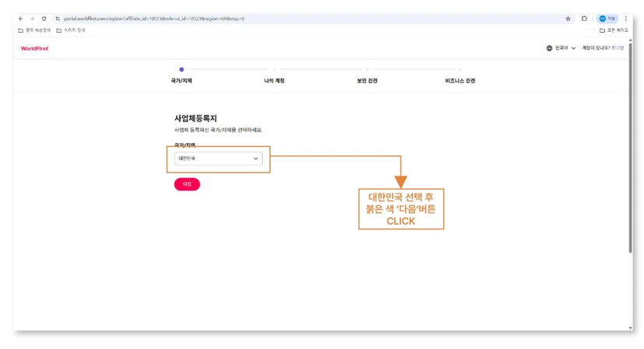Image resolution: width=644 pixels, height=349 pixels.
Task: Click the 로그인 link
Action: click(618, 48)
